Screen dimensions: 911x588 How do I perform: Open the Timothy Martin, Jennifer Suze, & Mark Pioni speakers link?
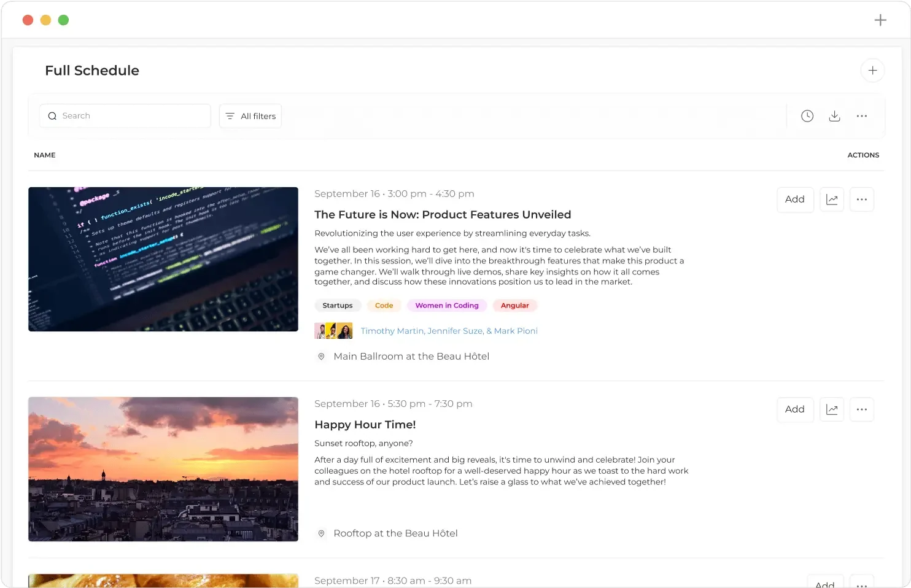[449, 331]
